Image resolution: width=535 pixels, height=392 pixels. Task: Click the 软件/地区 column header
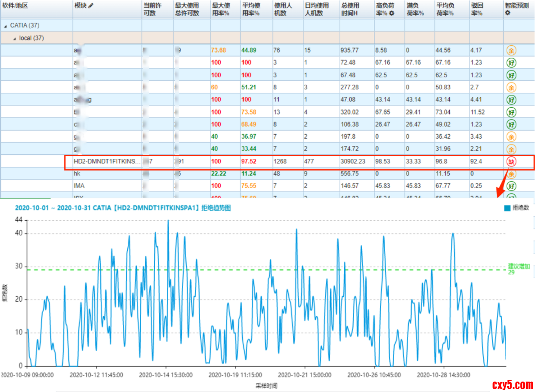tap(15, 6)
